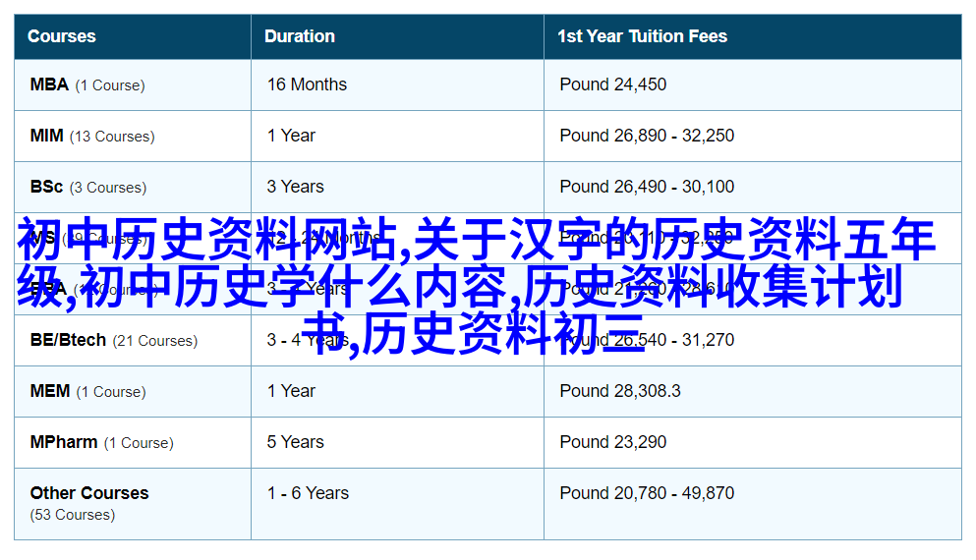Open the BE/Btech course link
976x560 pixels.
(68, 340)
